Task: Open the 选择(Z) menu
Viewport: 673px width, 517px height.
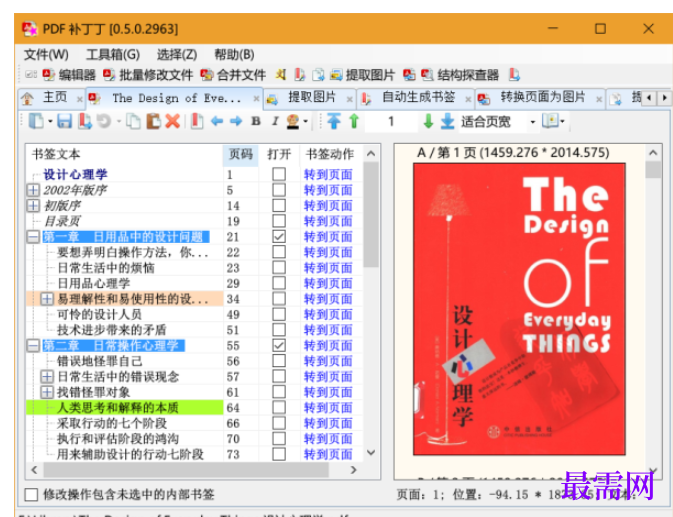Action: 177,54
